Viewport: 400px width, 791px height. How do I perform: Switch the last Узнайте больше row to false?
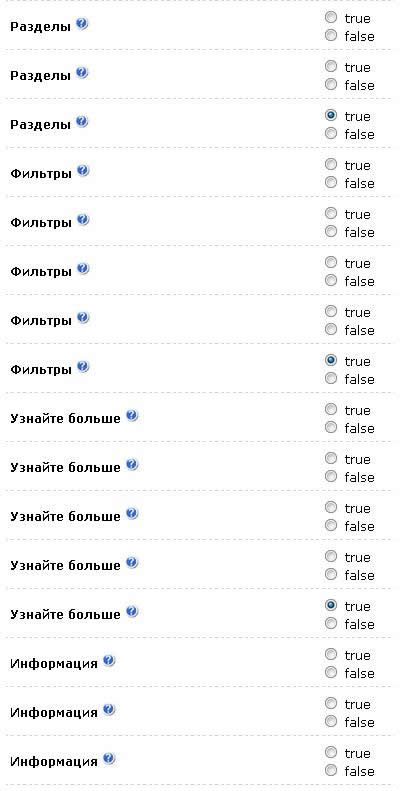(331, 624)
